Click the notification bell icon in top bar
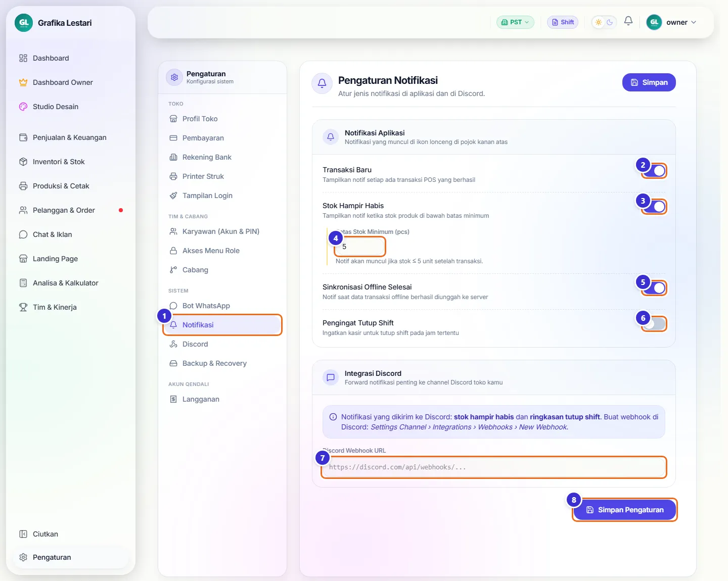The image size is (728, 581). (x=628, y=21)
